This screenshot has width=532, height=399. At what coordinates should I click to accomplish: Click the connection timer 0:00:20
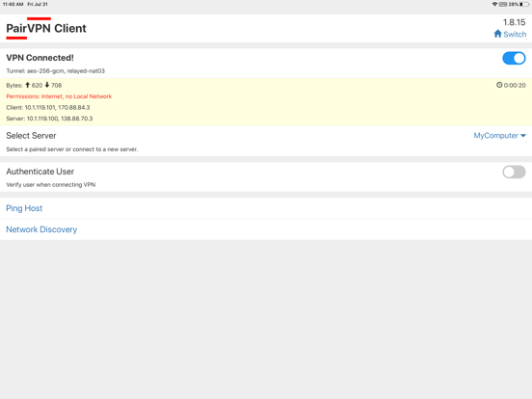(515, 85)
